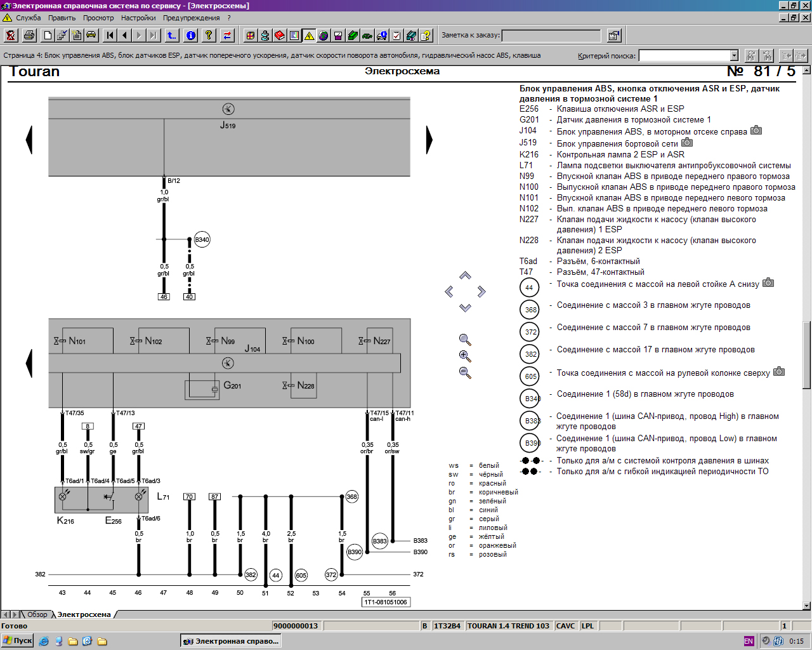812x650 pixels.
Task: Go to the previous page arrow
Action: tap(125, 36)
